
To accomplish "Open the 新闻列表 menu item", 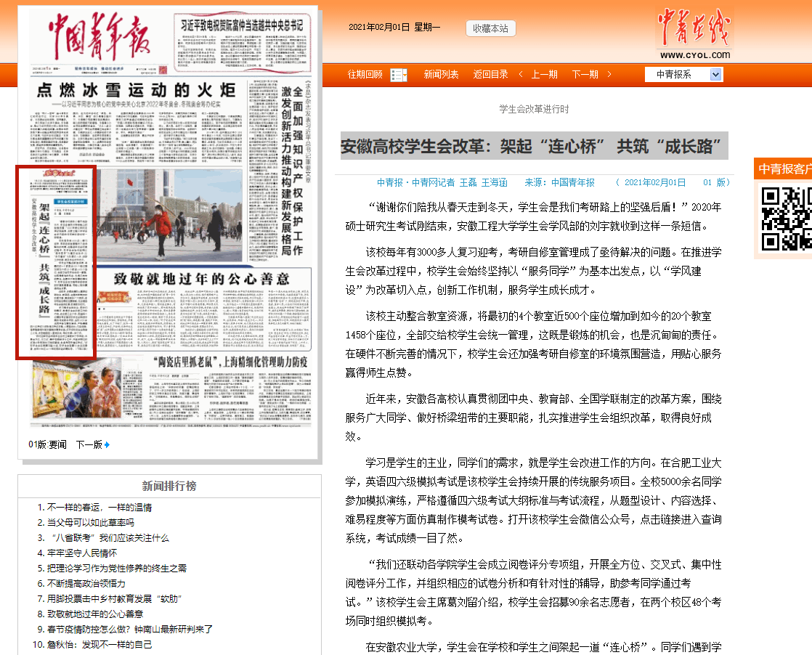I will point(441,74).
